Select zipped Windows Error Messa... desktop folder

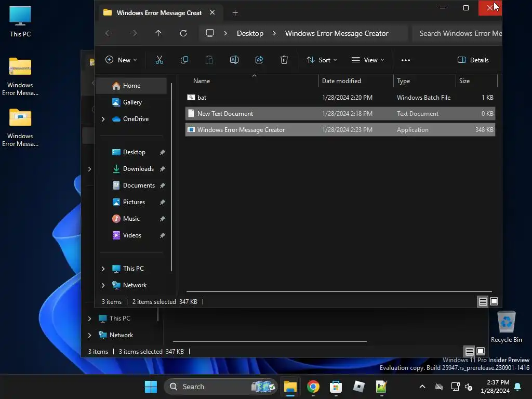20,77
